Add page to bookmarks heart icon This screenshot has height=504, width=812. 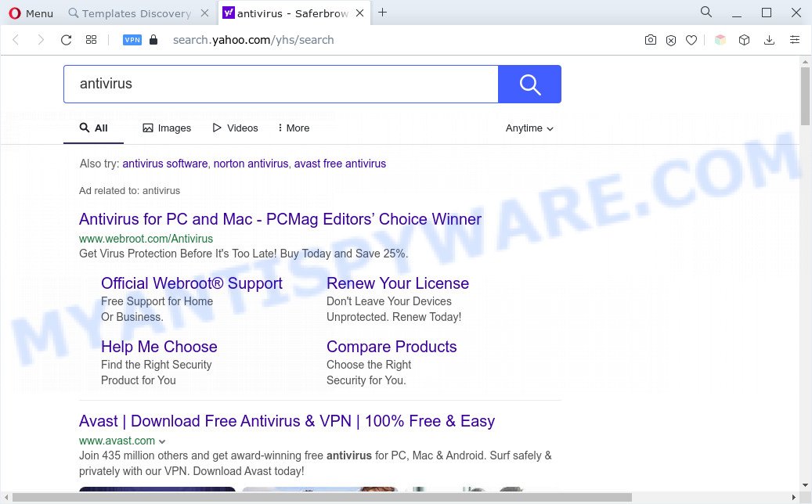tap(691, 40)
